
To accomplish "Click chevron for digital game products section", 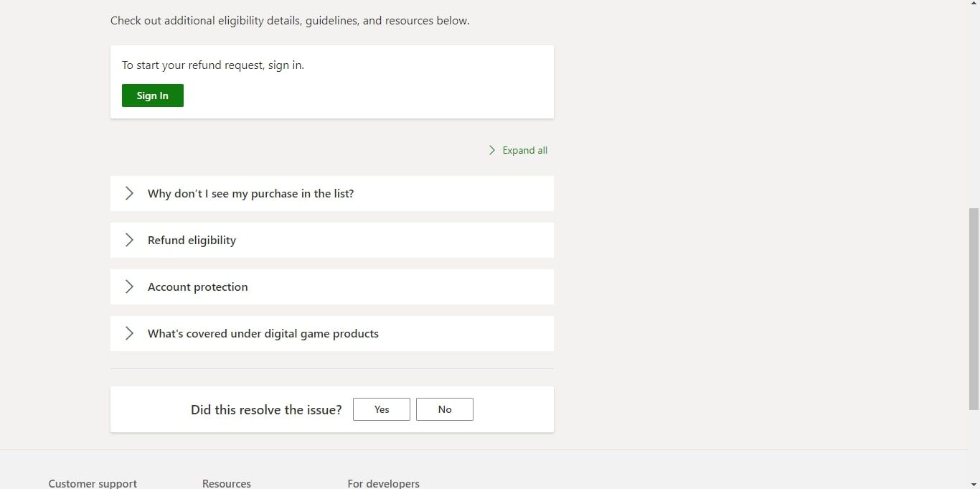I will 129,333.
